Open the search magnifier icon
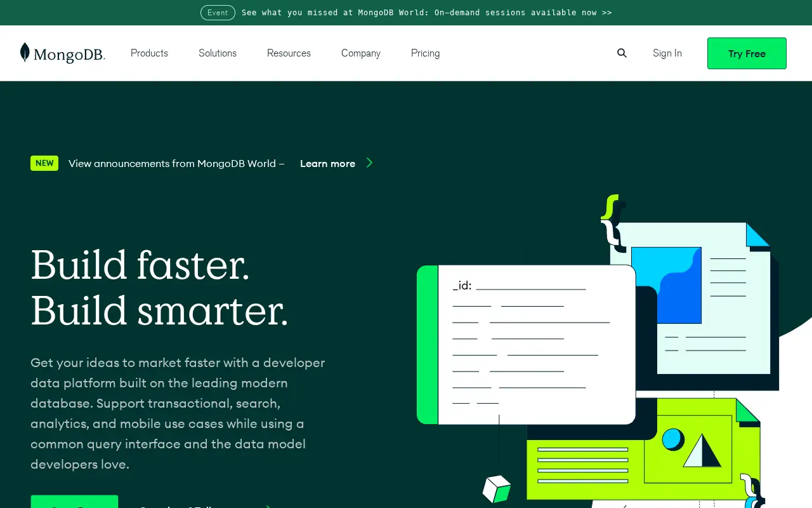812x508 pixels. click(622, 53)
